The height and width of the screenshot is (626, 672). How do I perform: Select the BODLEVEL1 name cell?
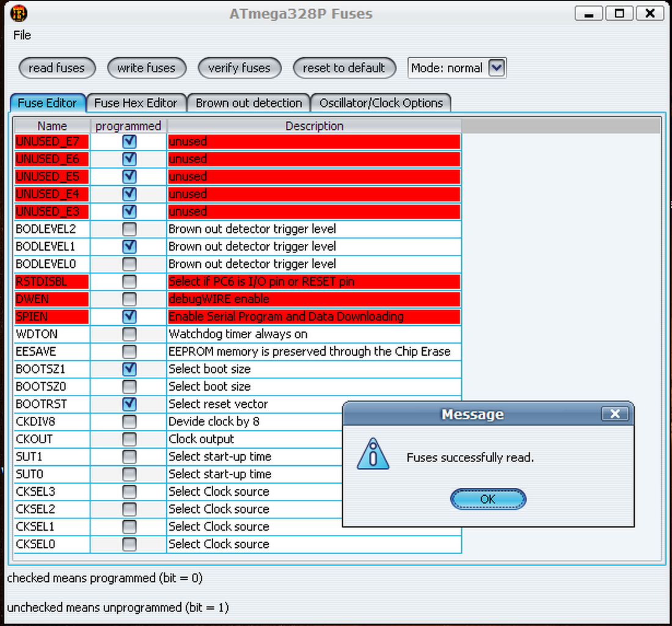(52, 246)
